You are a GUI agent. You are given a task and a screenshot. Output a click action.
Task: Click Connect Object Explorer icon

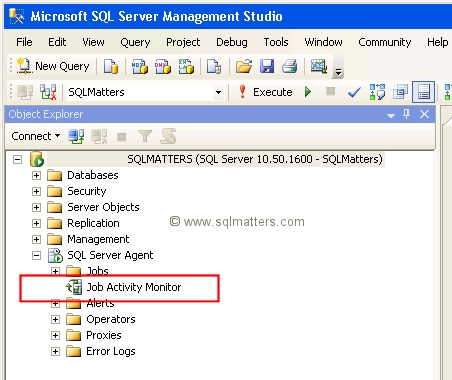[x=76, y=136]
